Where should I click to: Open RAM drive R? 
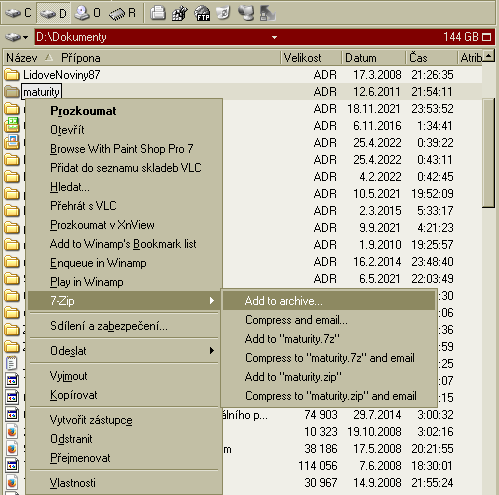[123, 13]
